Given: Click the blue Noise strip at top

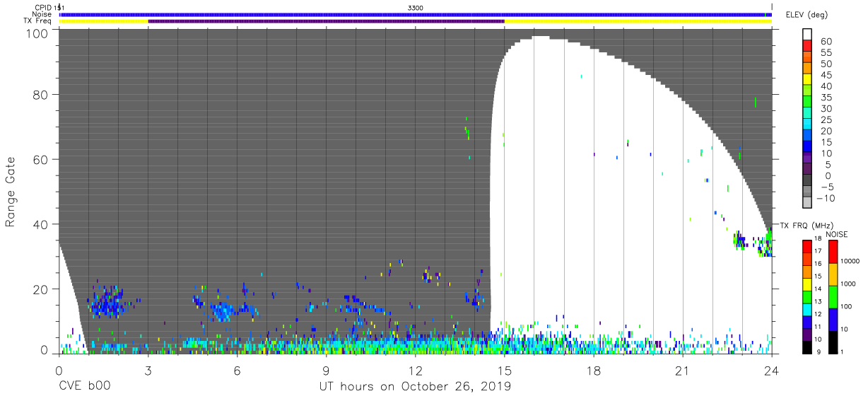Looking at the screenshot, I should [x=415, y=14].
